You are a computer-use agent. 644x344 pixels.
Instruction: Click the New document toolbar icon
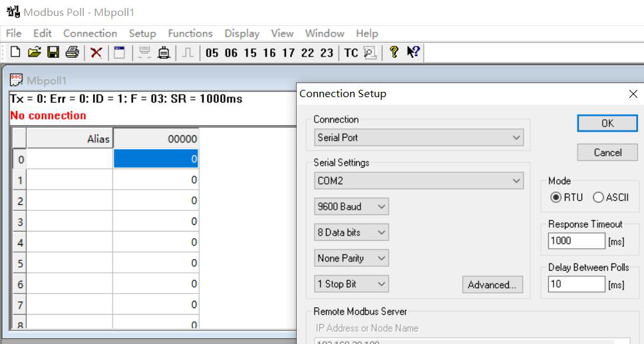click(x=15, y=53)
